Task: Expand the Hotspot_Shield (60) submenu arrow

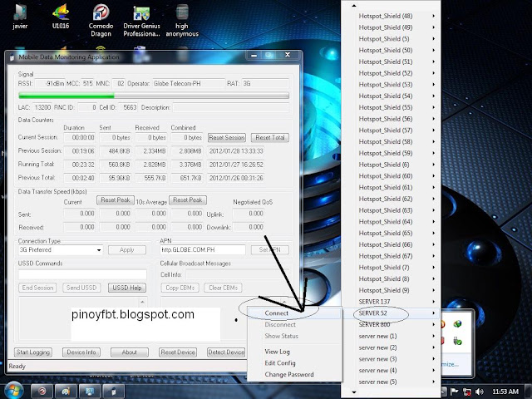Action: [434, 176]
